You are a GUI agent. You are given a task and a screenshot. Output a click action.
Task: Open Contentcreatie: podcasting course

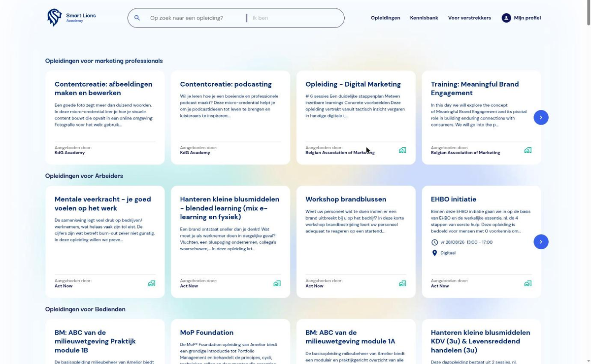[x=226, y=84]
